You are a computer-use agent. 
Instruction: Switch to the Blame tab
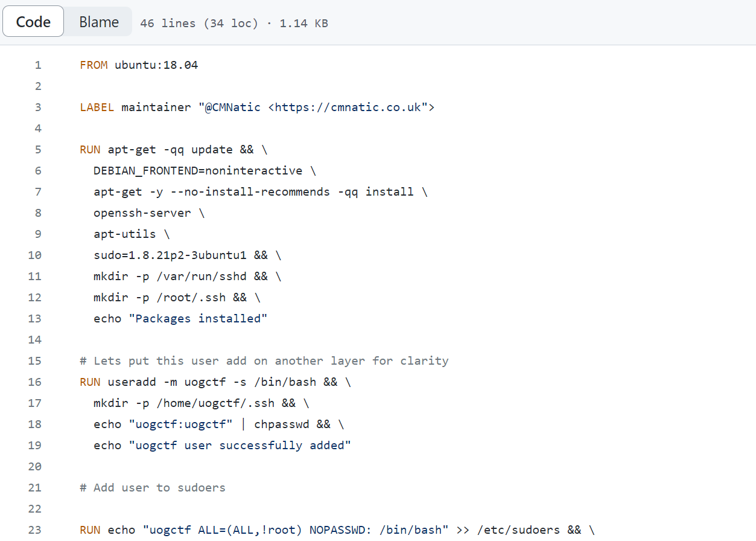pos(98,21)
